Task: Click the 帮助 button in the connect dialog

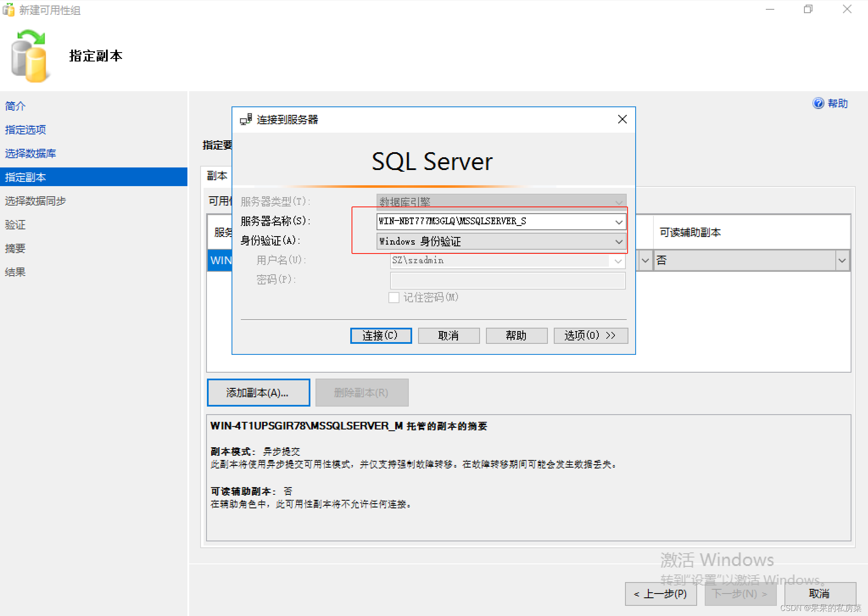Action: [516, 336]
